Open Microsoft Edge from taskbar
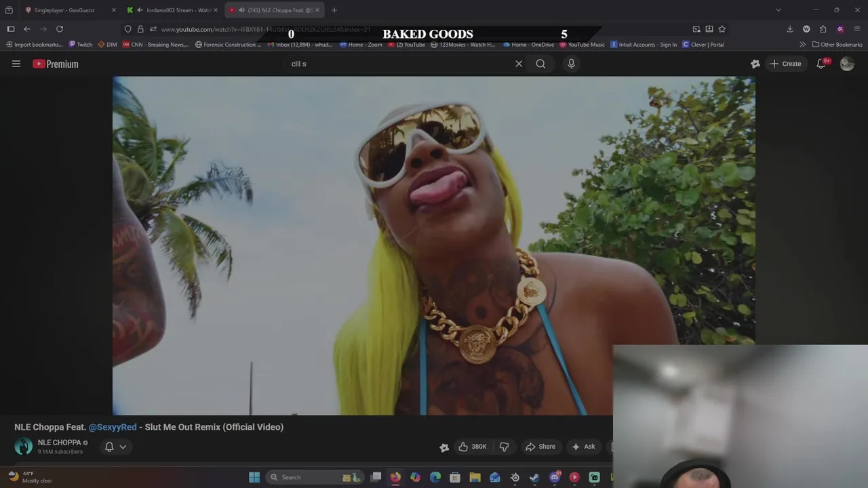The width and height of the screenshot is (868, 488). click(435, 477)
